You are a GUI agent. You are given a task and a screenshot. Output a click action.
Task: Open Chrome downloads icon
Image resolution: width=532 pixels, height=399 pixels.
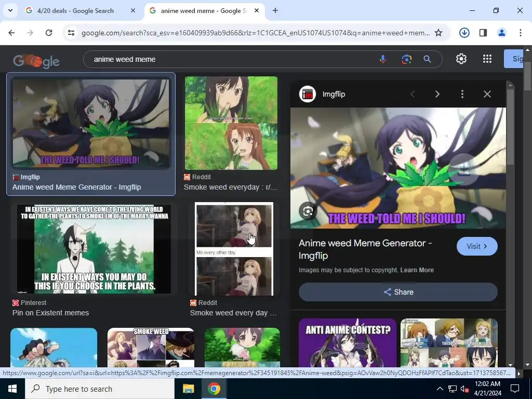point(464,33)
